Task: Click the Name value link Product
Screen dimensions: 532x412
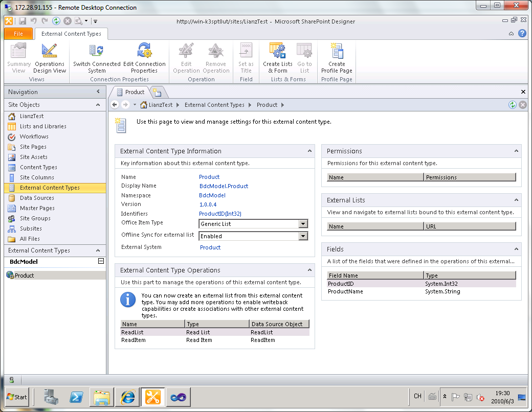Action: tap(209, 177)
